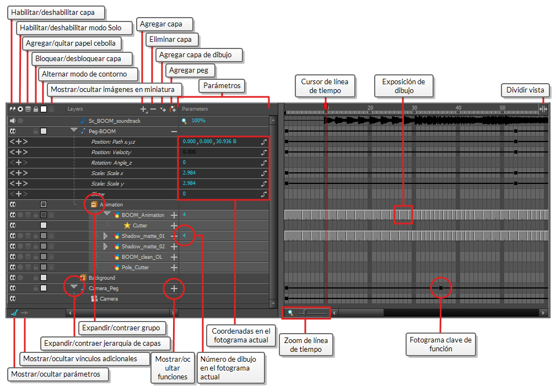
Task: Collapse BOOM_Animation hierarchy triangle
Action: (x=107, y=214)
